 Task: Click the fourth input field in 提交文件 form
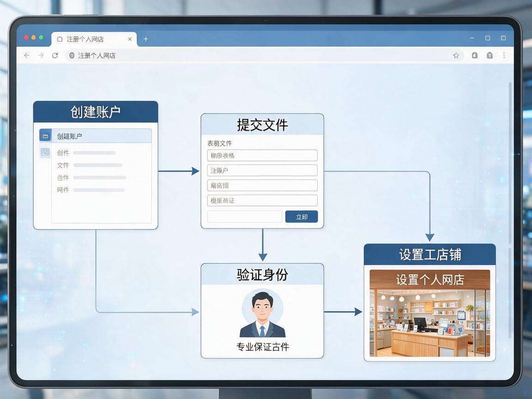pyautogui.click(x=262, y=200)
